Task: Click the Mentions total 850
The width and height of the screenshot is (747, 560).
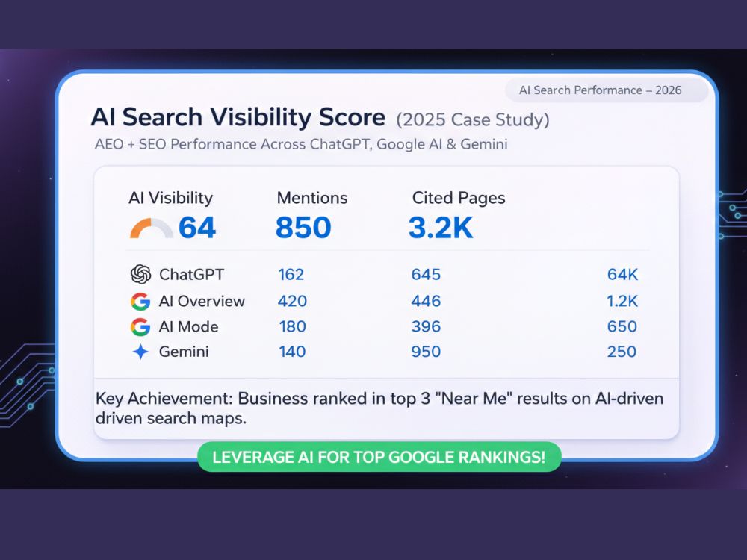Action: coord(303,227)
